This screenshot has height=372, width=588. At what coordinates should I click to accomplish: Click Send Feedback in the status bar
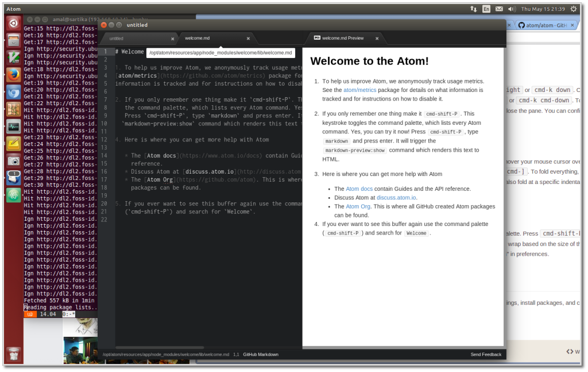pyautogui.click(x=486, y=354)
